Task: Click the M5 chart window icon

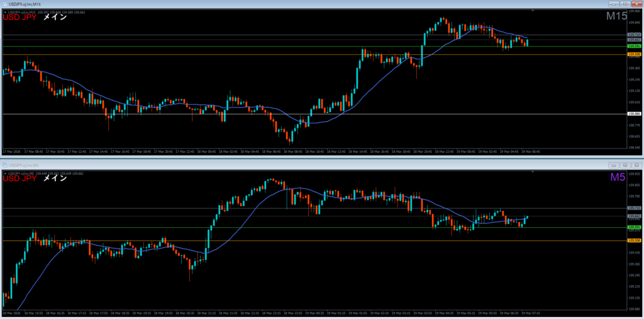Action: click(4, 164)
